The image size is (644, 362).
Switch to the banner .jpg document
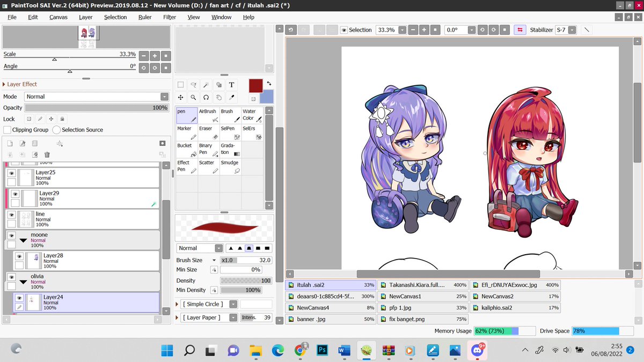pyautogui.click(x=331, y=319)
